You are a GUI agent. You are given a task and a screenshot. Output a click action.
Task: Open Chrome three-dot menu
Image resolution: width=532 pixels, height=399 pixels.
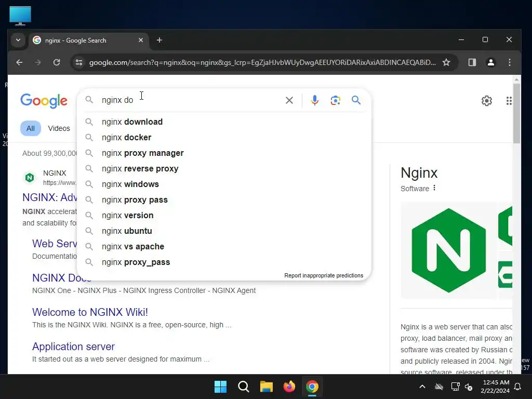509,62
